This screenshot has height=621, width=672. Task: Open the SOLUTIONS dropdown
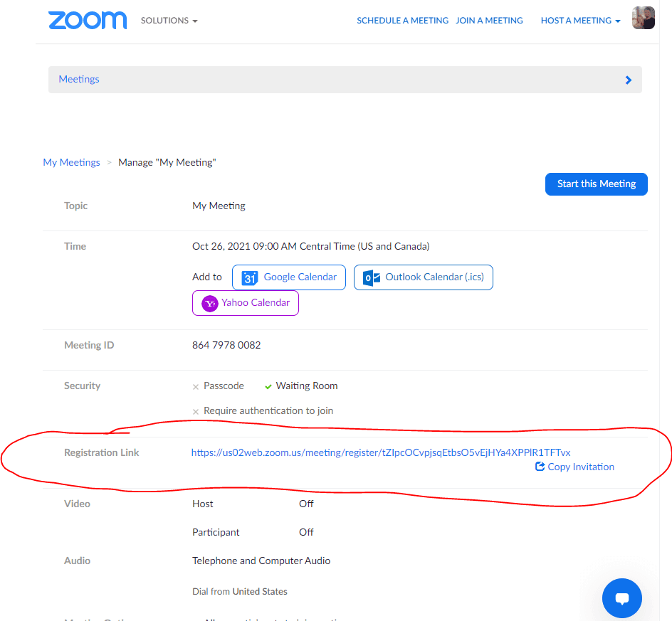point(169,20)
